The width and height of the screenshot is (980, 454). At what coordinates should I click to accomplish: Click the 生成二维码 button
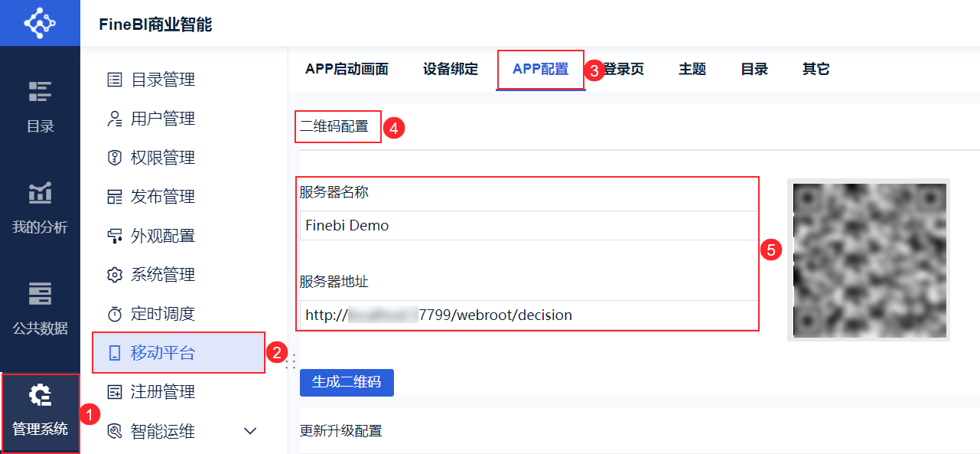[347, 382]
